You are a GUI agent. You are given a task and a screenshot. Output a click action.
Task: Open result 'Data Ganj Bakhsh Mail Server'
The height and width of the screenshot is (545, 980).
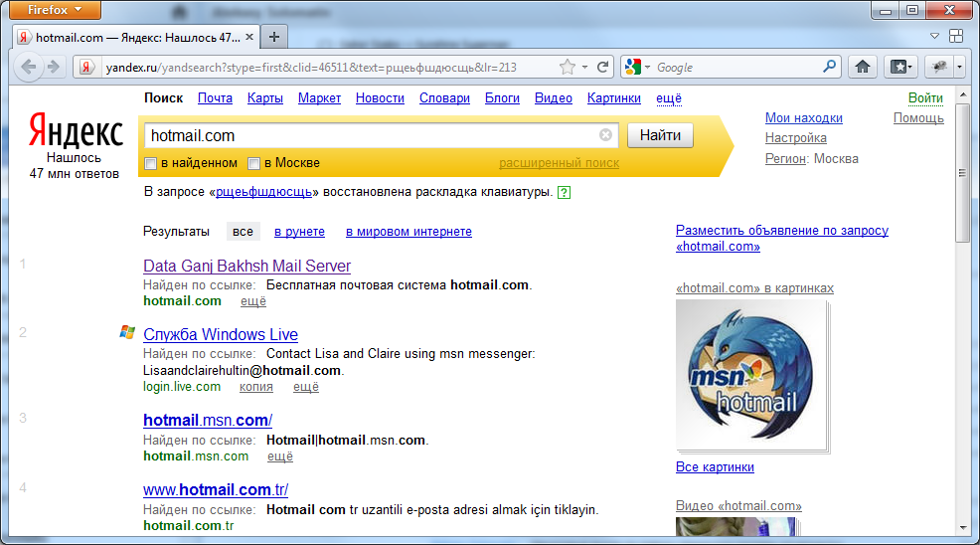coord(246,266)
